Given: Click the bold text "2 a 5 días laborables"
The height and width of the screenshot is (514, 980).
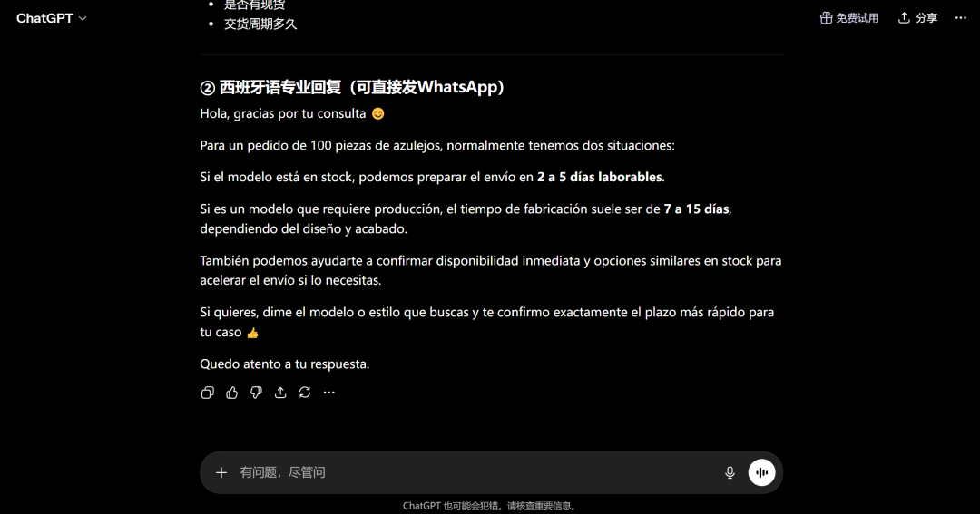Looking at the screenshot, I should coord(599,178).
